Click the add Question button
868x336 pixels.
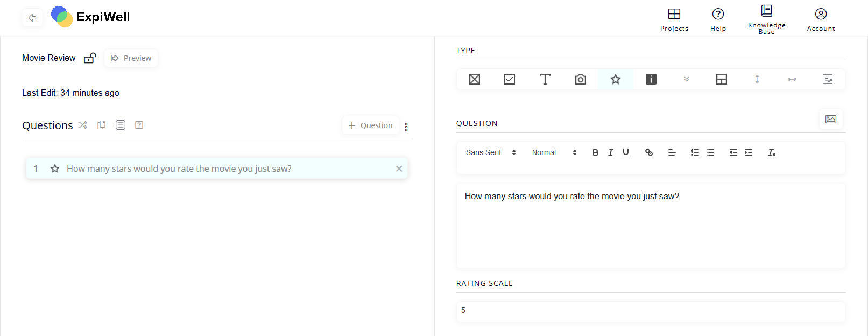point(371,125)
